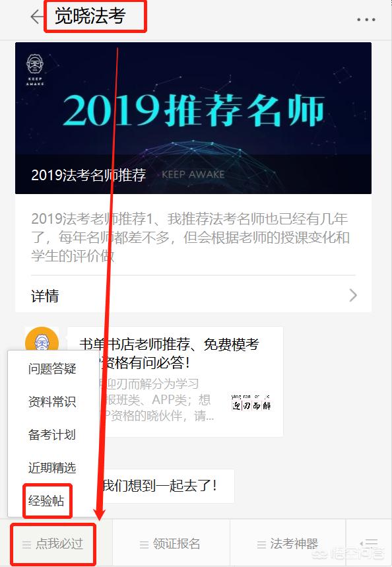Open the 觉晓法考 account title
Viewport: 392px width, 567px height.
coord(90,16)
